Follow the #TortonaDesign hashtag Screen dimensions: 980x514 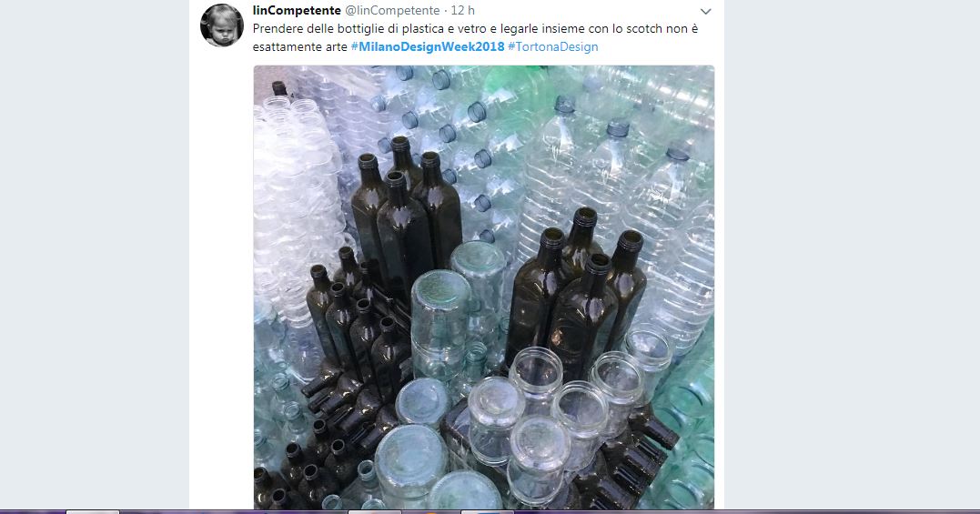tap(553, 46)
